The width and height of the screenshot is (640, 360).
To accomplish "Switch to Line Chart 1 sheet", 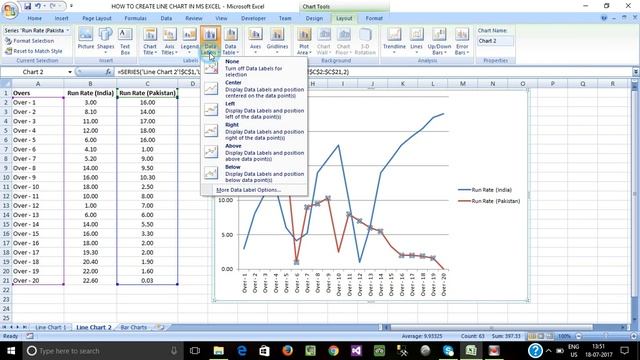I will pos(51,327).
